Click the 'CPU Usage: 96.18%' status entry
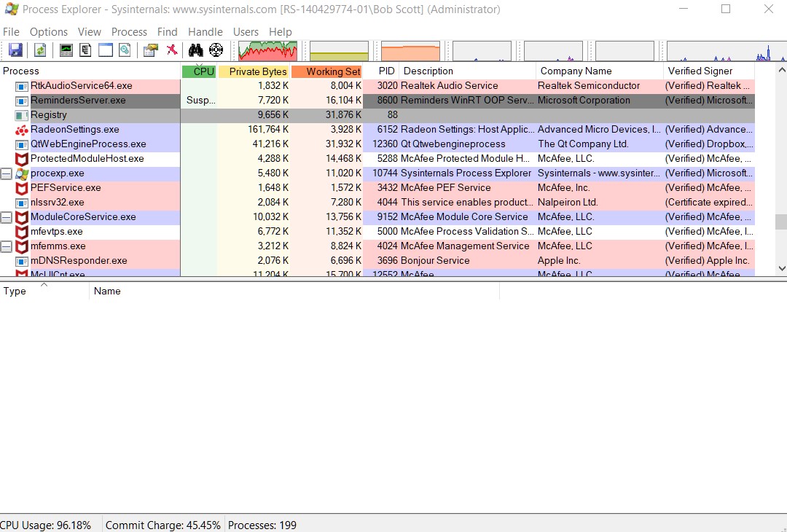 46,525
